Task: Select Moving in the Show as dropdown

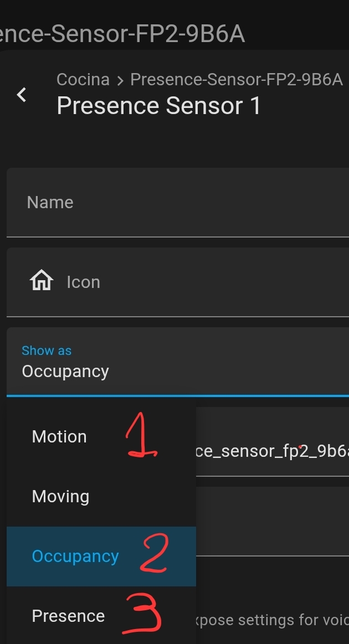Action: pyautogui.click(x=60, y=496)
